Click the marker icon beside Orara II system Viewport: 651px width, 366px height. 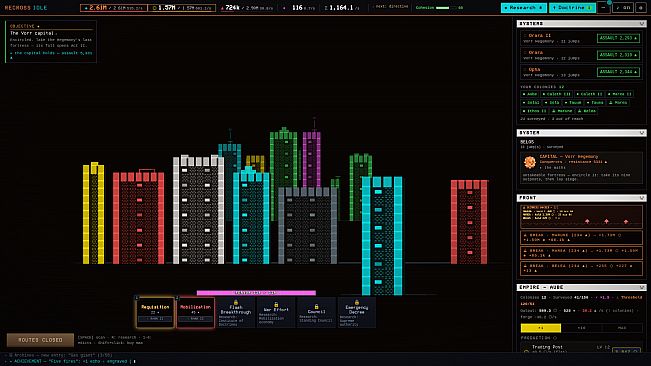point(525,36)
